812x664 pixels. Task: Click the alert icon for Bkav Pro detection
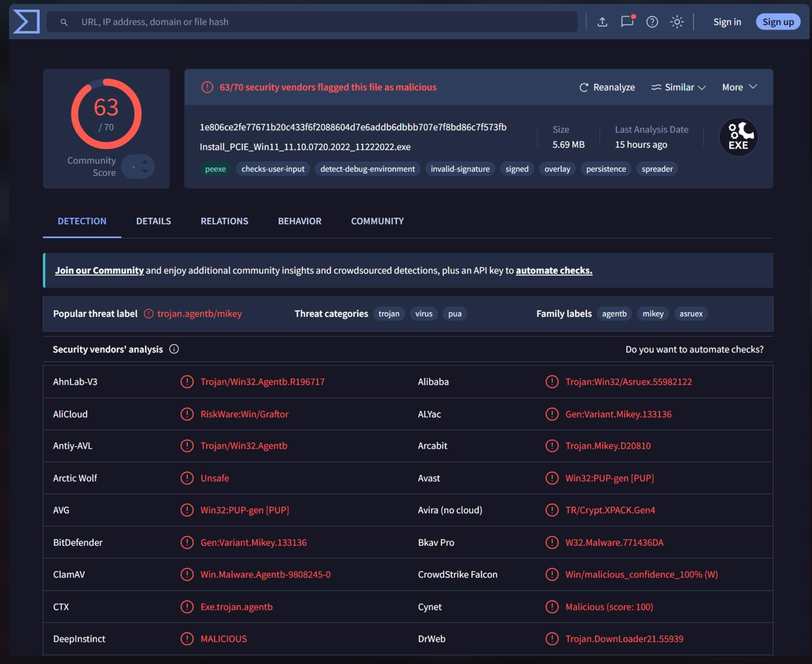point(552,543)
